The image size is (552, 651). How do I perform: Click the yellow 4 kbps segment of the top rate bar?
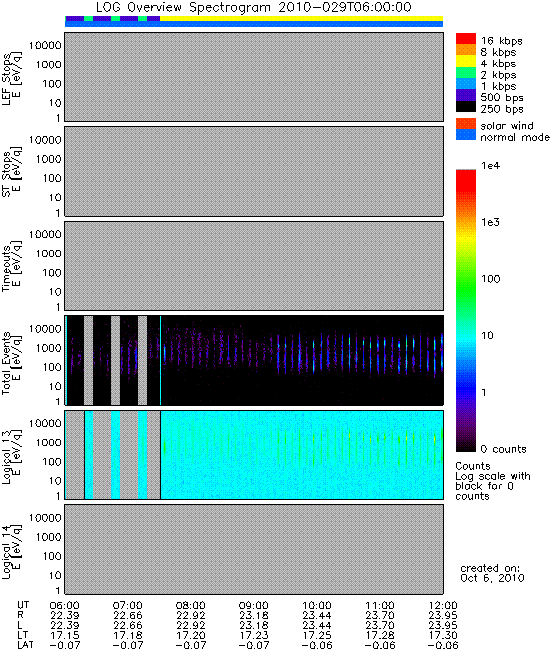[x=302, y=19]
